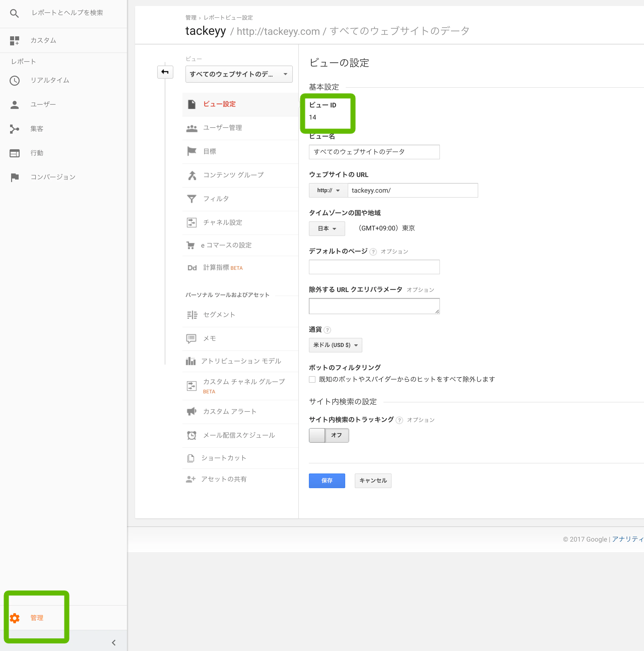
Task: Click the 管理 breadcrumb link
Action: [191, 17]
